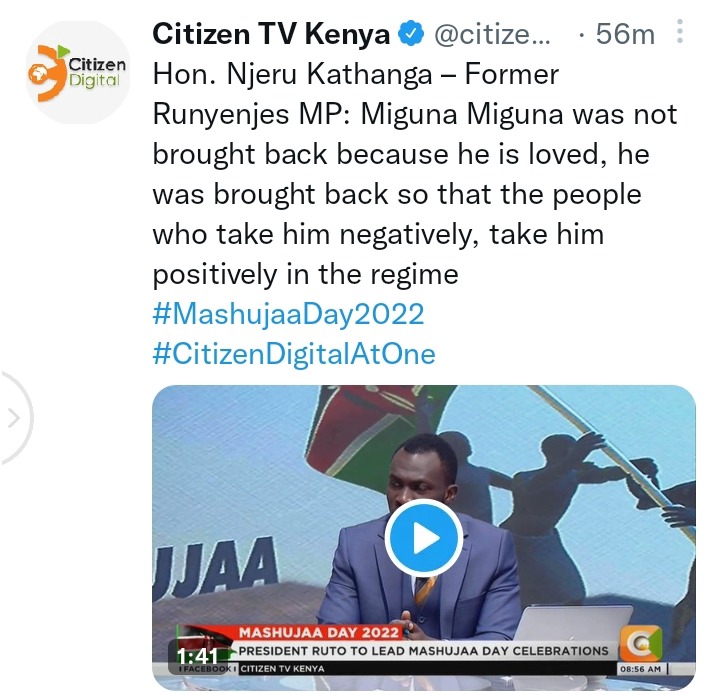Follow the #CitizenDigitalAtOne hashtag
The width and height of the screenshot is (720, 695).
tap(294, 354)
